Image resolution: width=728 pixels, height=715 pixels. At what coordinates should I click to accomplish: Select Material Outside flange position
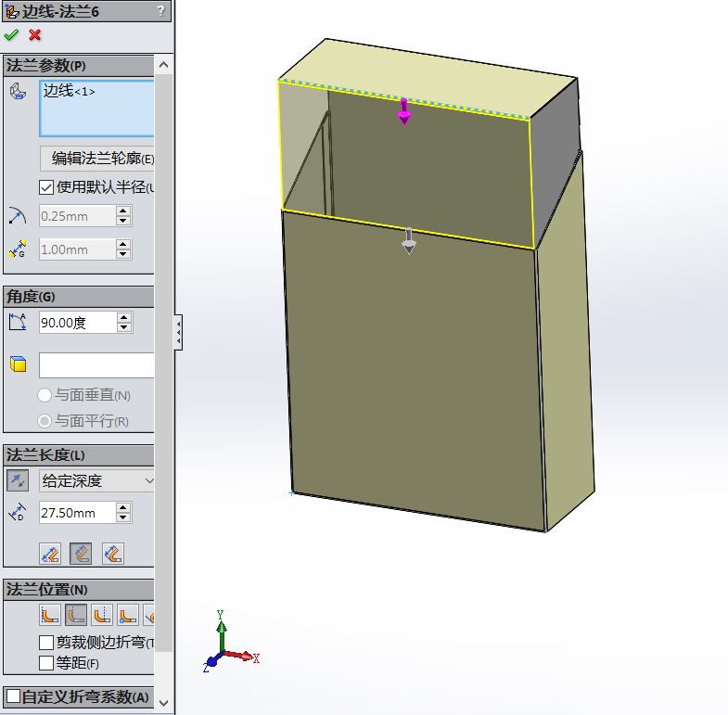click(76, 615)
